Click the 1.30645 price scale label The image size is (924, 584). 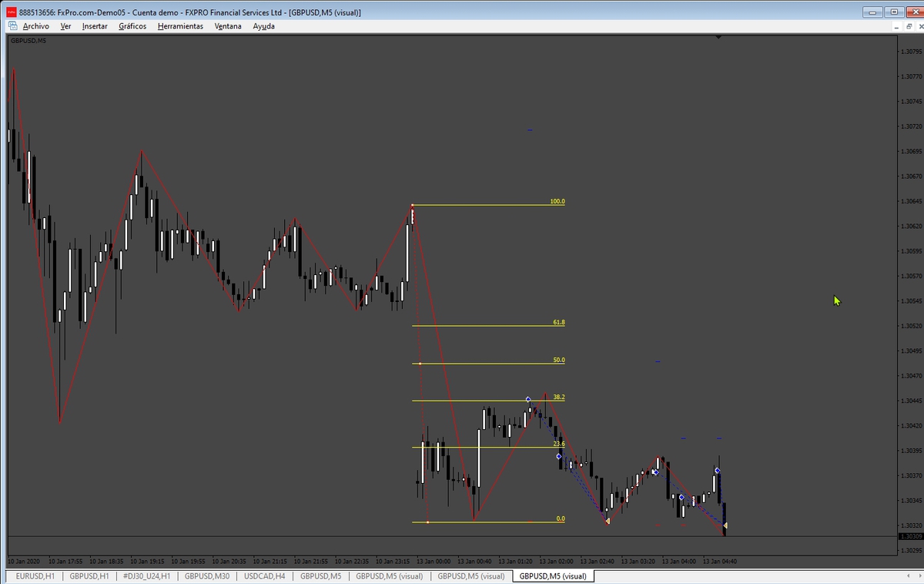tap(911, 201)
